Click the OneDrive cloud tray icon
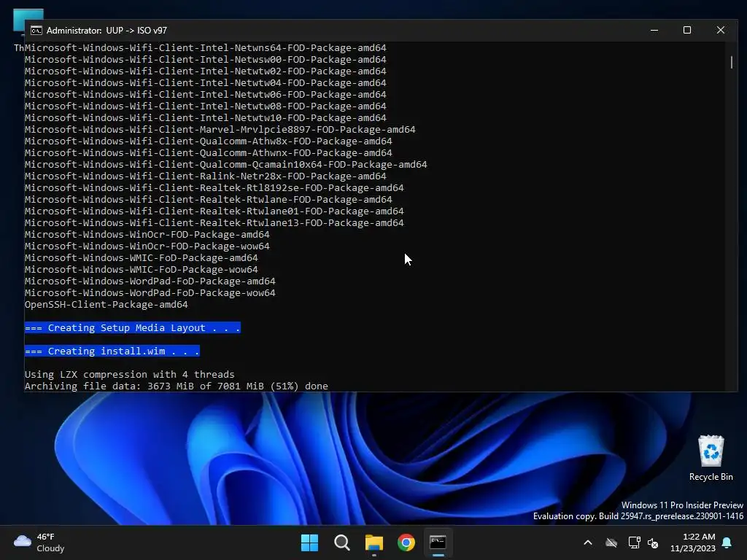Image resolution: width=747 pixels, height=560 pixels. (611, 542)
